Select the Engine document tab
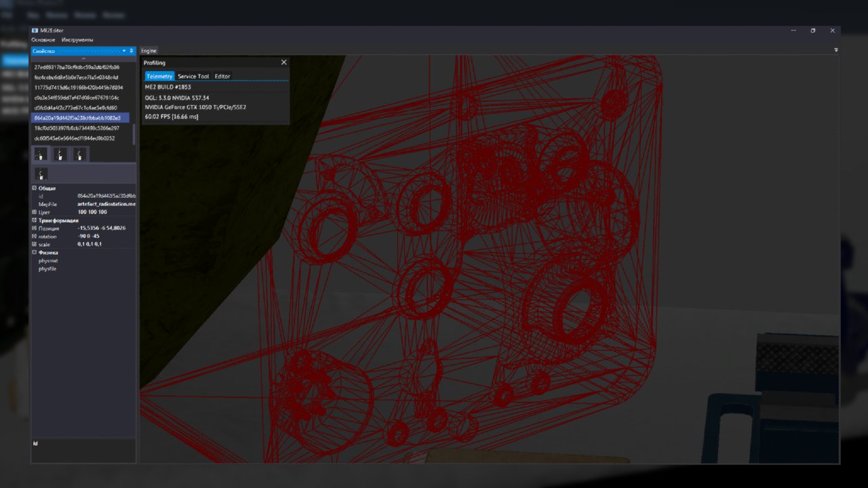Viewport: 868px width, 488px height. tap(149, 51)
